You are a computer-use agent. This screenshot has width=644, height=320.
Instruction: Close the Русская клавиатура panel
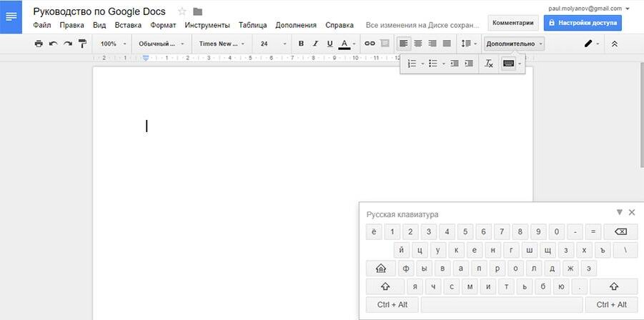click(632, 212)
